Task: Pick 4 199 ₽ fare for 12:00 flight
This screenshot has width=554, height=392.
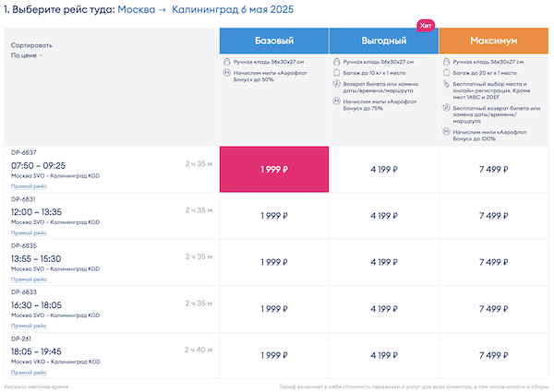Action: 383,216
